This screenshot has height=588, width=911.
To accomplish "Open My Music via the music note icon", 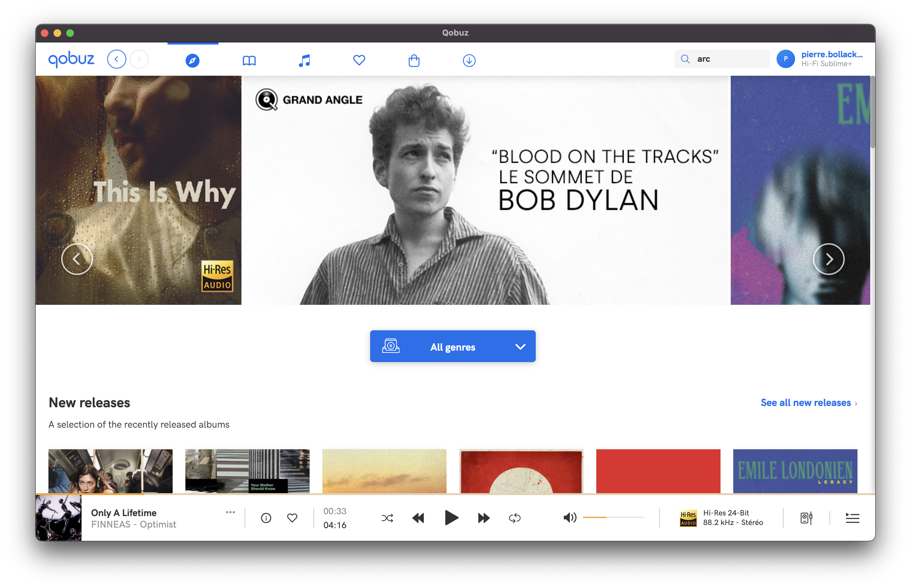I will (x=304, y=60).
